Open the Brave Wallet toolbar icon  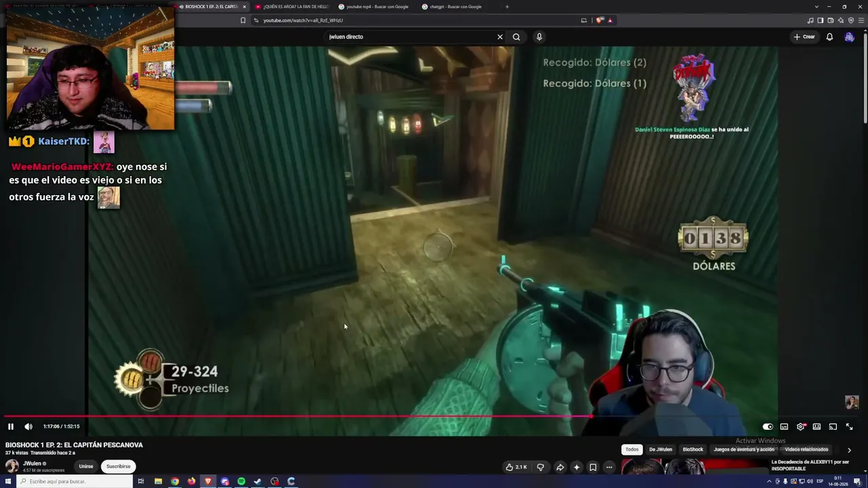click(831, 20)
